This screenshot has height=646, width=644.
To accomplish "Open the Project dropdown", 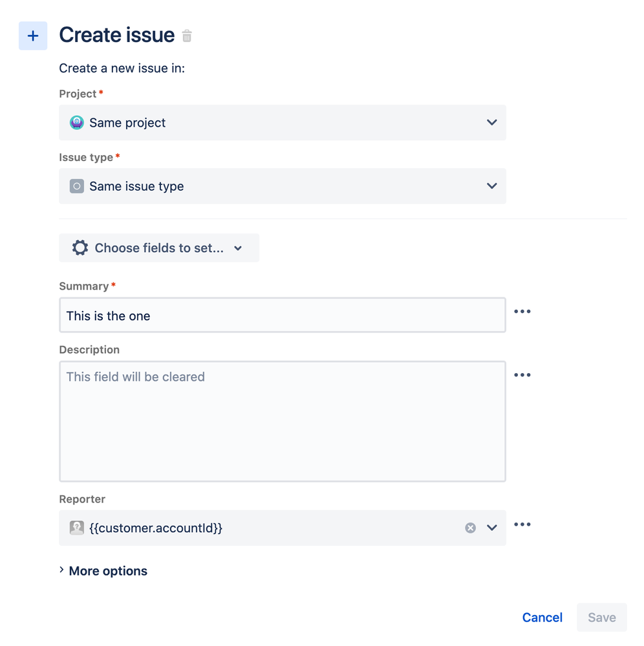I will [x=491, y=122].
